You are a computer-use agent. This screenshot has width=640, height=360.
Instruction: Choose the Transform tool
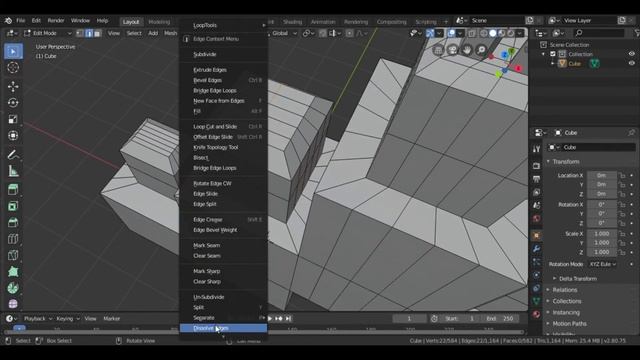(13, 136)
